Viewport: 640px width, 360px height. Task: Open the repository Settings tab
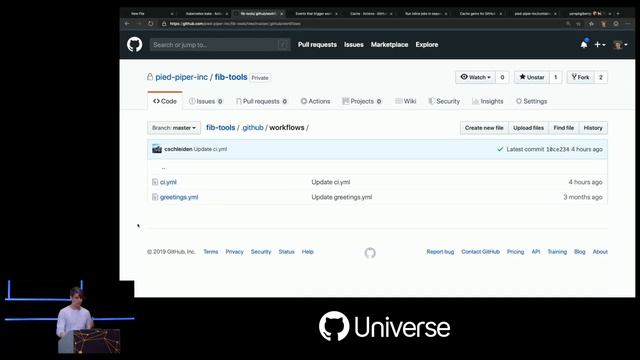[531, 101]
